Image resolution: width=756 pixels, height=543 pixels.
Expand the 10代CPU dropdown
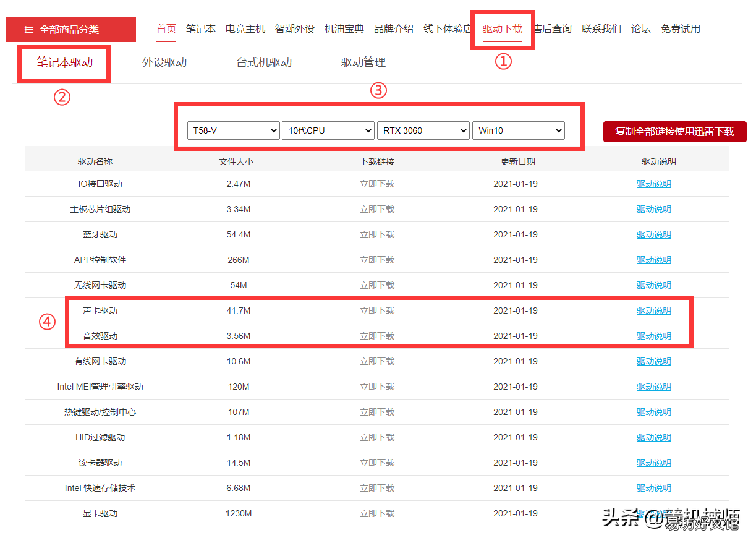pyautogui.click(x=328, y=130)
